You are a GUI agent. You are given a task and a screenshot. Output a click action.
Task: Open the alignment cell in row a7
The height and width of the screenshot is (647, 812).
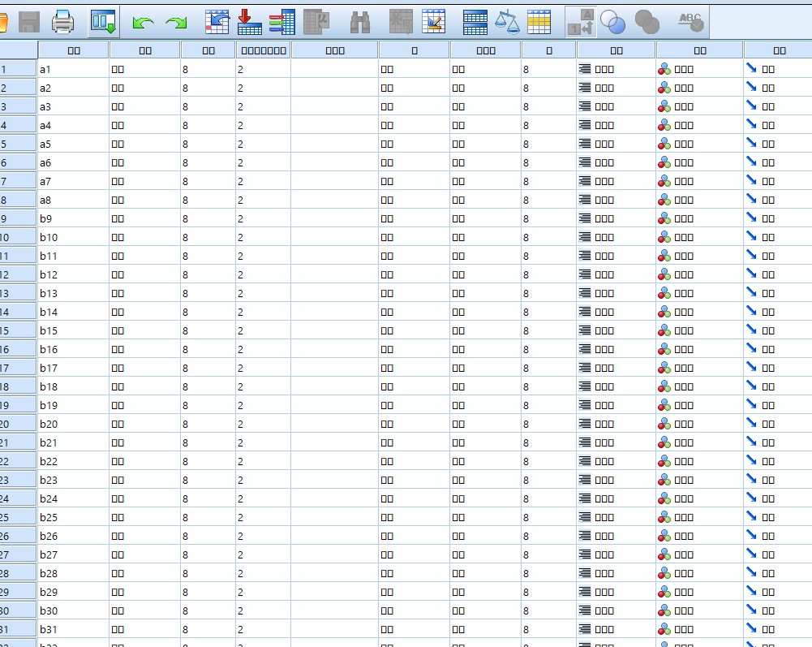pyautogui.click(x=616, y=182)
